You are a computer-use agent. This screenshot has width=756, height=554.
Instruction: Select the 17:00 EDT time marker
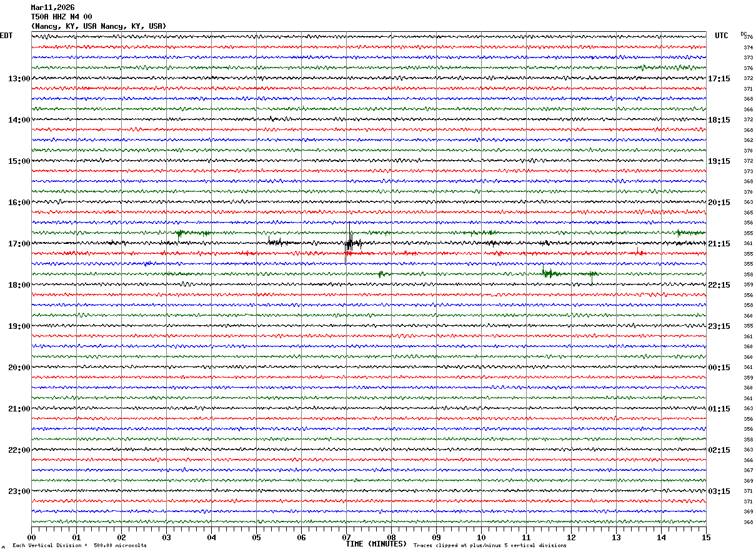19,244
